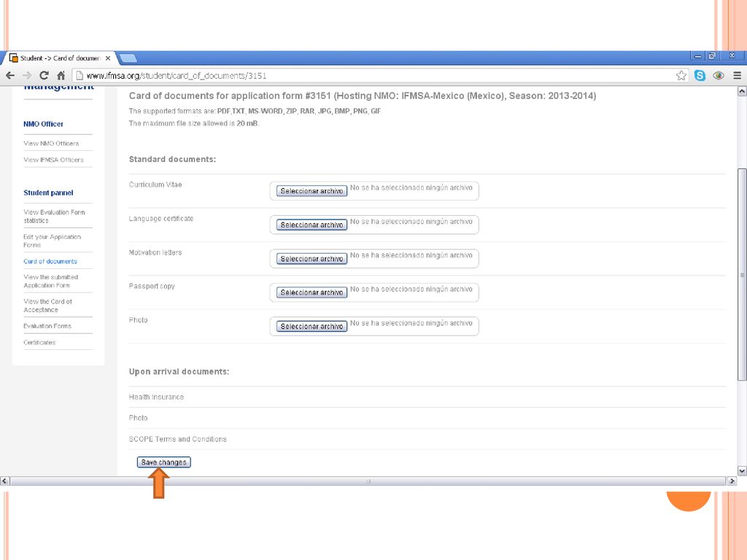Bookmark this page with the star icon
This screenshot has height=560, width=747.
coord(681,75)
